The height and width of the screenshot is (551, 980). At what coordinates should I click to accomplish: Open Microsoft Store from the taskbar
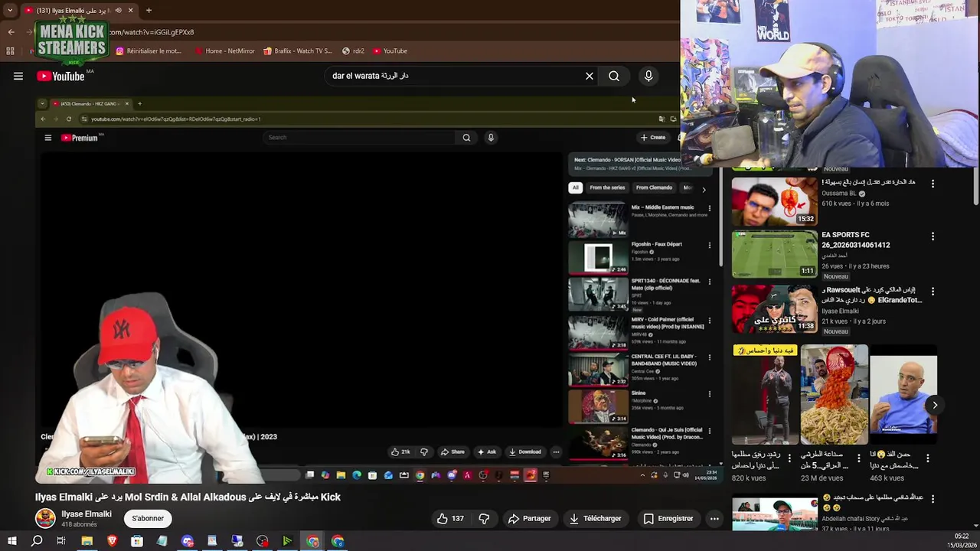tap(137, 541)
